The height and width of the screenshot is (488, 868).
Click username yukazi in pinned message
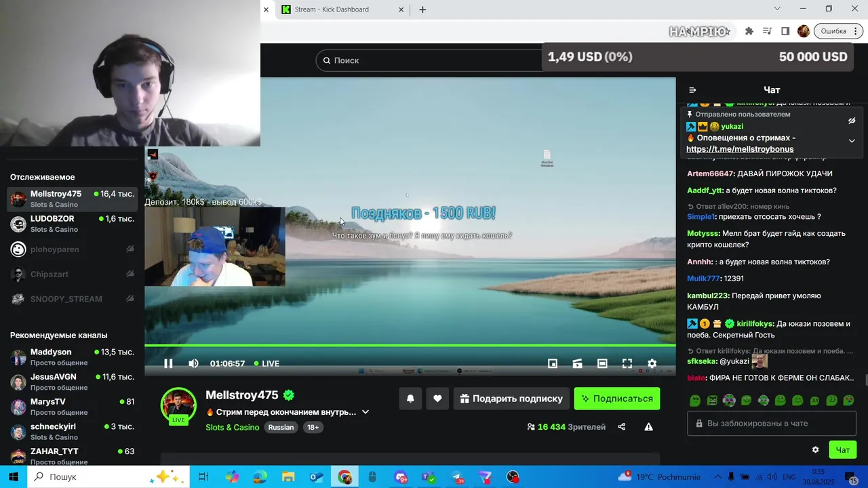pyautogui.click(x=732, y=127)
